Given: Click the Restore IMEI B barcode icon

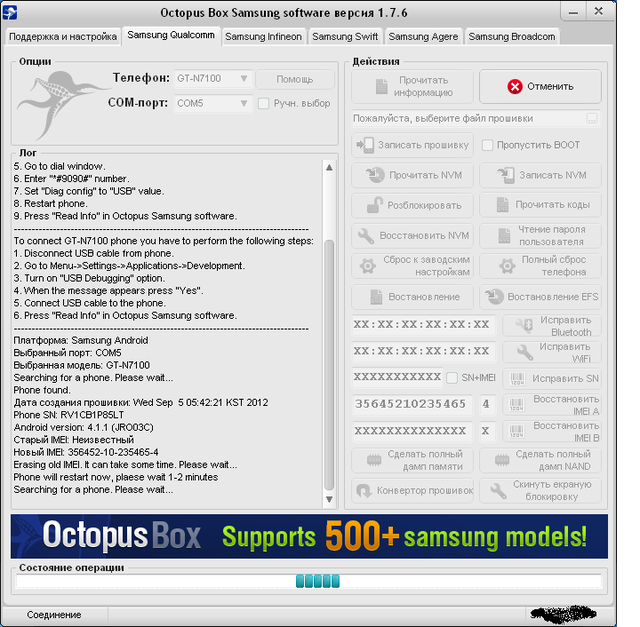Looking at the screenshot, I should [x=517, y=431].
